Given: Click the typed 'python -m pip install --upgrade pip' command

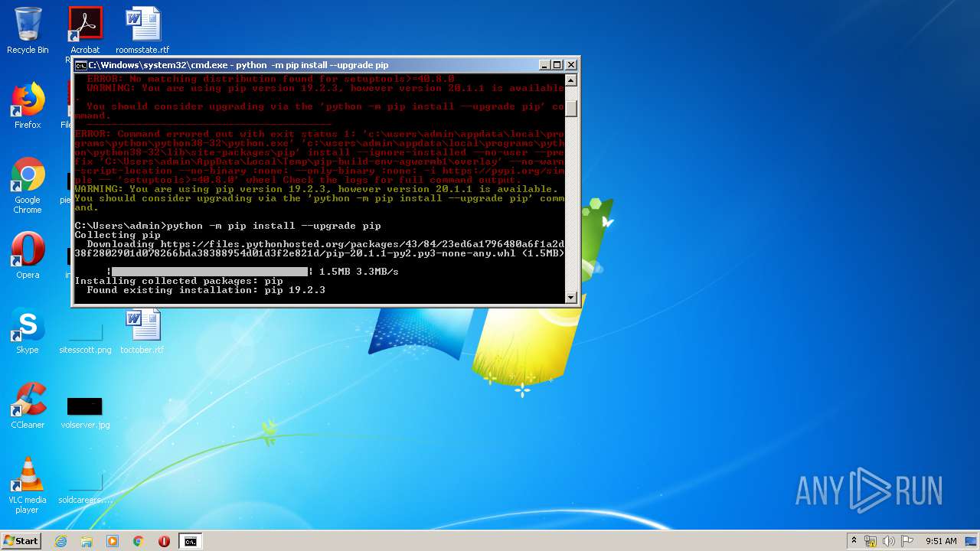Looking at the screenshot, I should [273, 226].
